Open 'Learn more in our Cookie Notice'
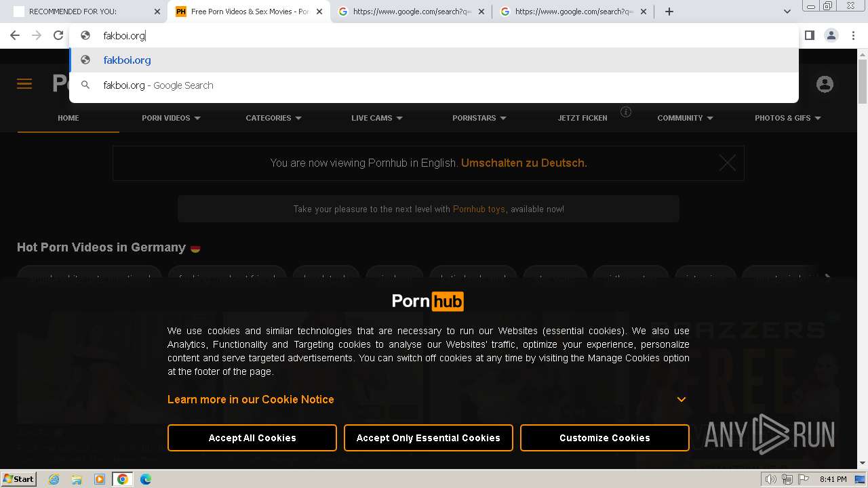This screenshot has width=868, height=488. [251, 399]
